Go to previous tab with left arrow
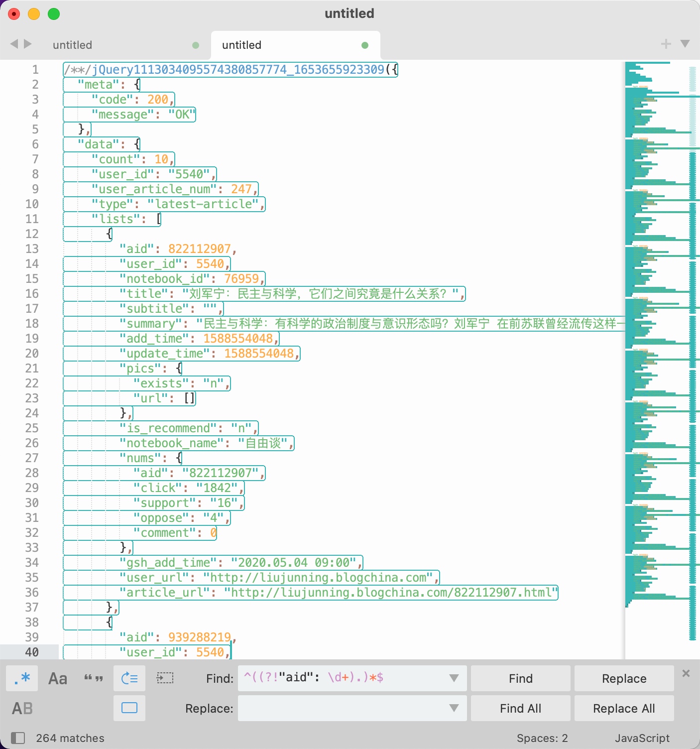Viewport: 700px width, 749px height. [14, 44]
